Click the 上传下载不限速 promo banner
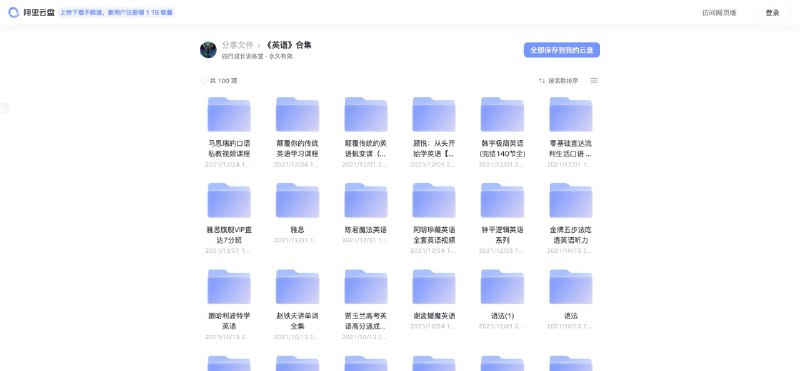The image size is (800, 371). [116, 13]
